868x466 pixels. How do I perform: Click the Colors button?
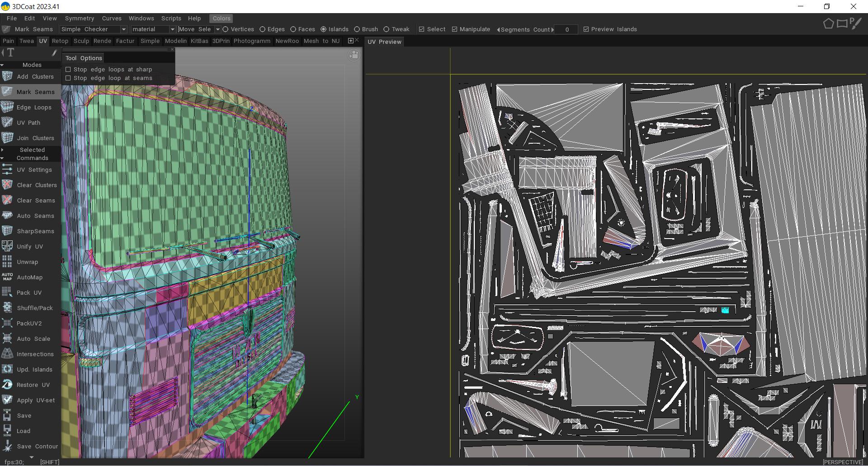click(222, 19)
